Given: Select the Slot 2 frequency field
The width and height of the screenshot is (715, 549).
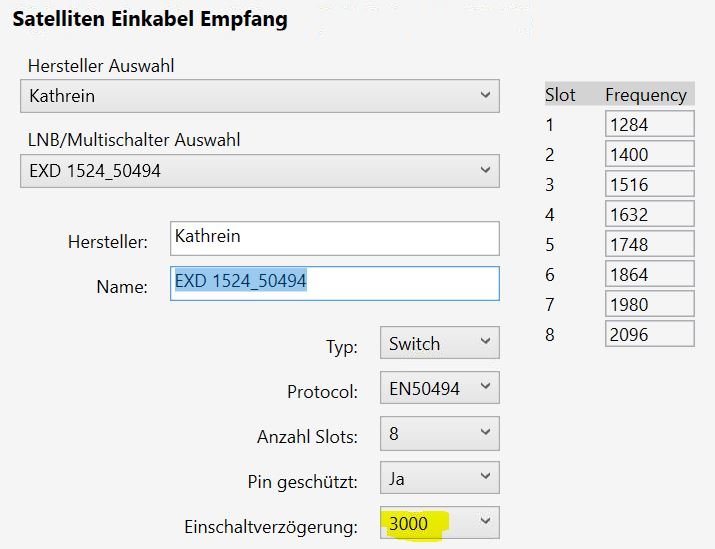Looking at the screenshot, I should [649, 154].
